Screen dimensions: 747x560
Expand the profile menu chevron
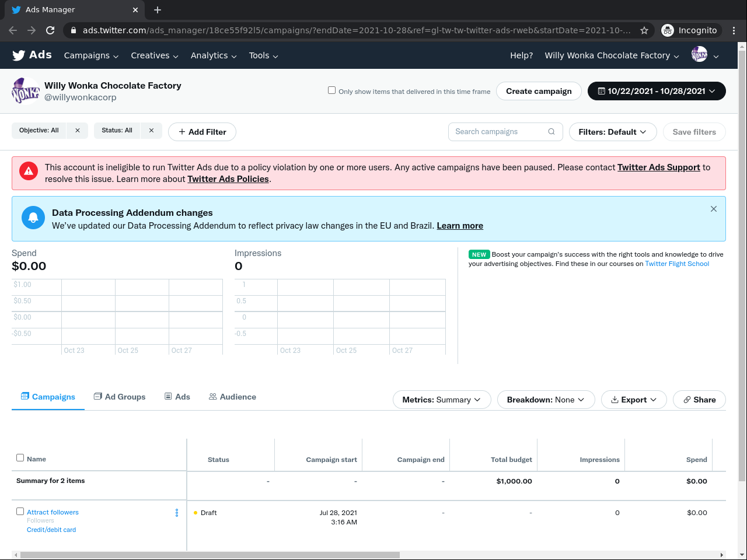pyautogui.click(x=716, y=56)
